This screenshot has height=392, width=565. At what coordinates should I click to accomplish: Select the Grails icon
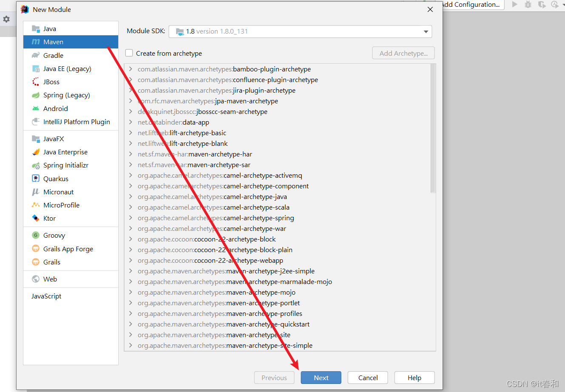tap(36, 262)
